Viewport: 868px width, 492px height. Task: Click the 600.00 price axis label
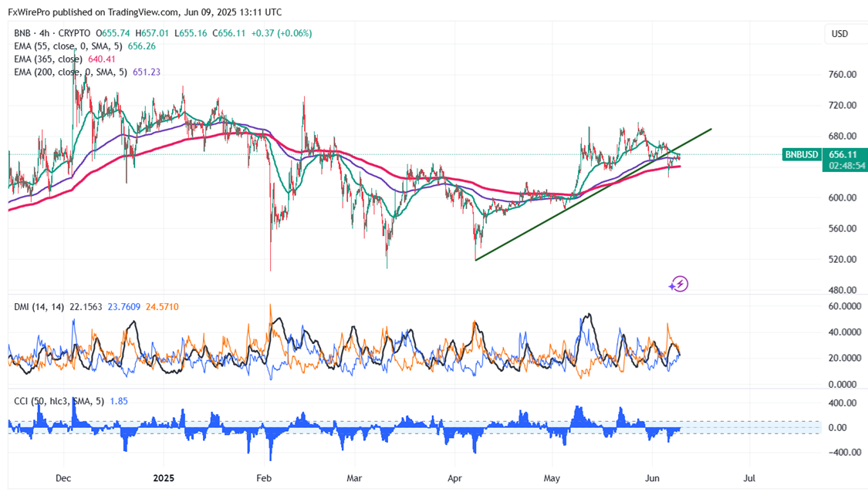click(x=843, y=197)
